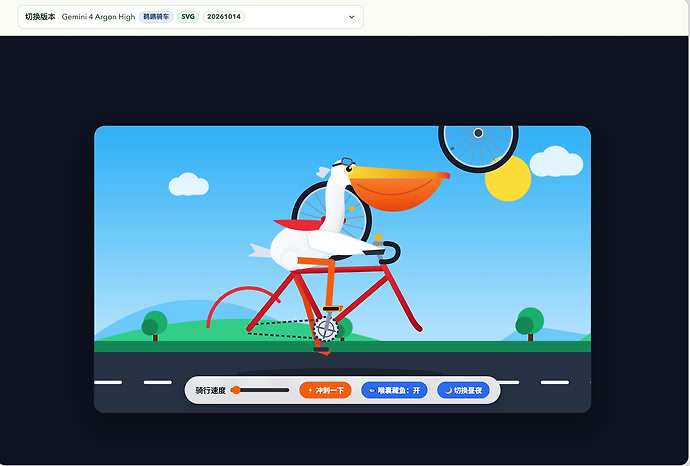This screenshot has width=690, height=466.
Task: Click the '20261014' date tag
Action: point(224,17)
